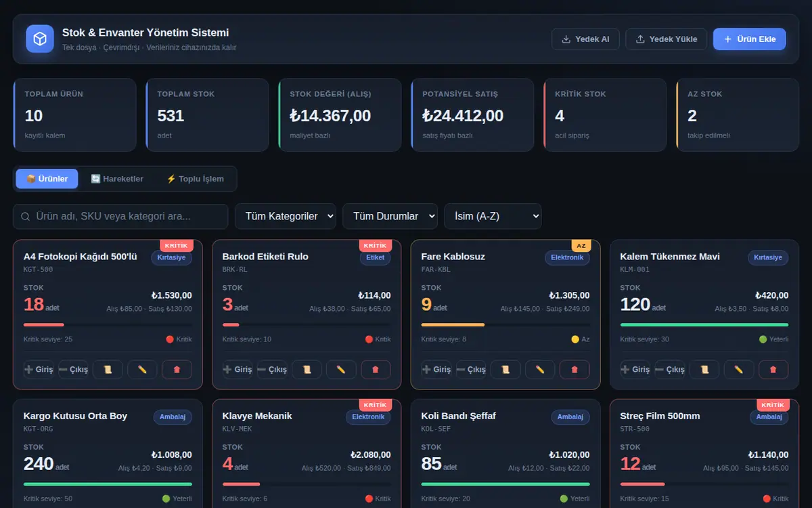The image size is (812, 508).
Task: Click Giriş on Fare Kablosuz card
Action: tap(436, 369)
